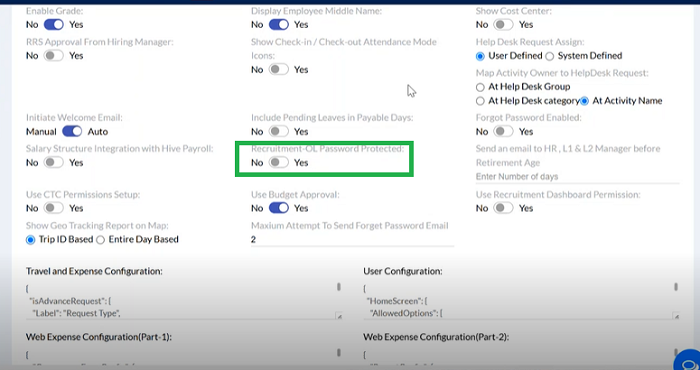This screenshot has width=700, height=370.
Task: Disable the Use Budget Approval switch
Action: coord(279,208)
